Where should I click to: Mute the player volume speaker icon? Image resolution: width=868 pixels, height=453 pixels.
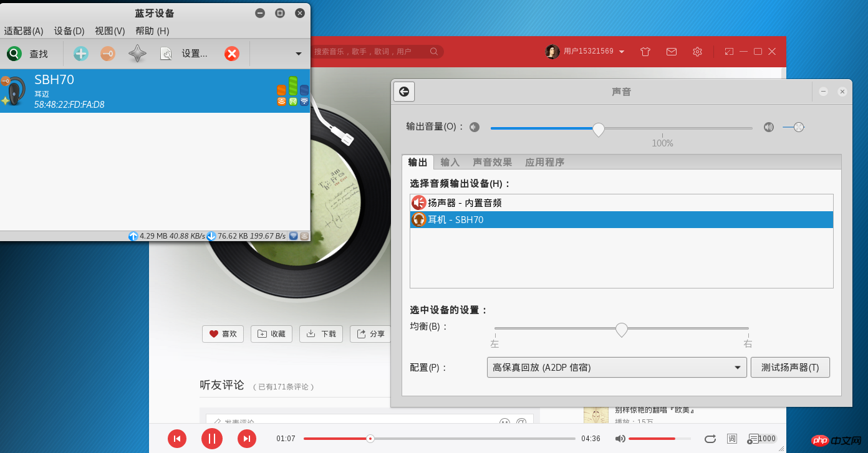(x=620, y=439)
